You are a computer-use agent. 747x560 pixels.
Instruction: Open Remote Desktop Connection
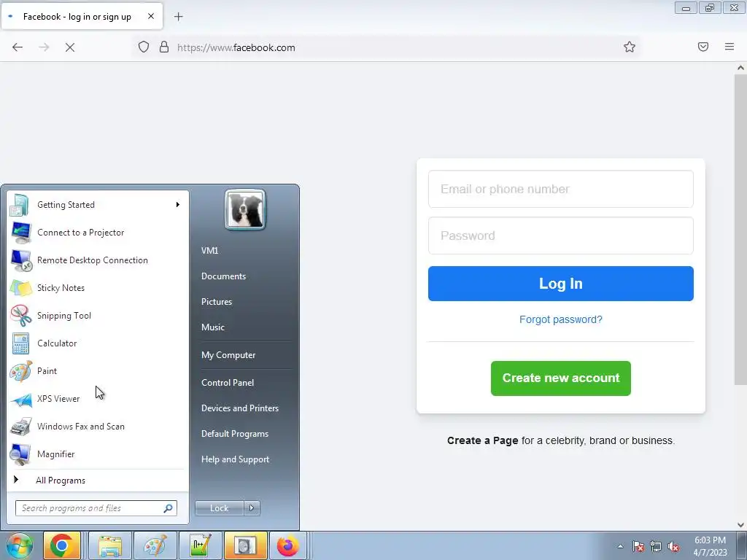(x=98, y=260)
